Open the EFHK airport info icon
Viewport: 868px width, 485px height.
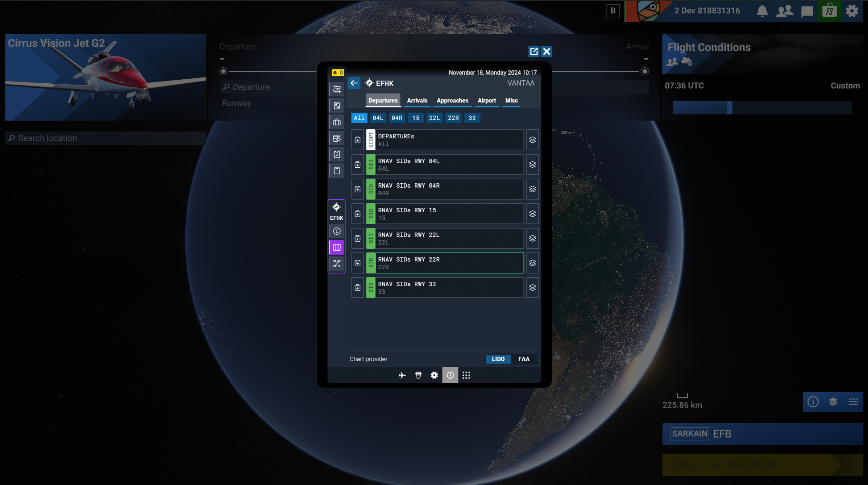(337, 231)
